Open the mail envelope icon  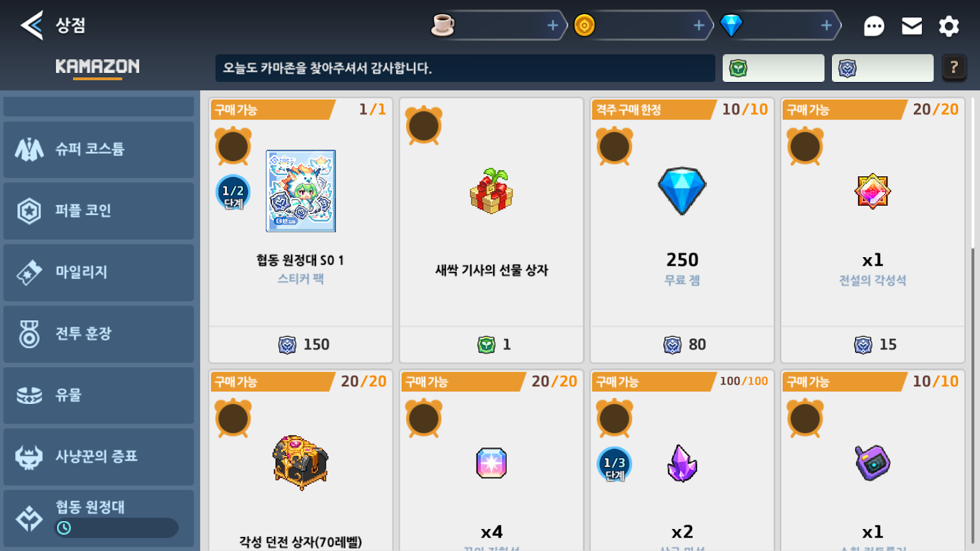coord(912,26)
